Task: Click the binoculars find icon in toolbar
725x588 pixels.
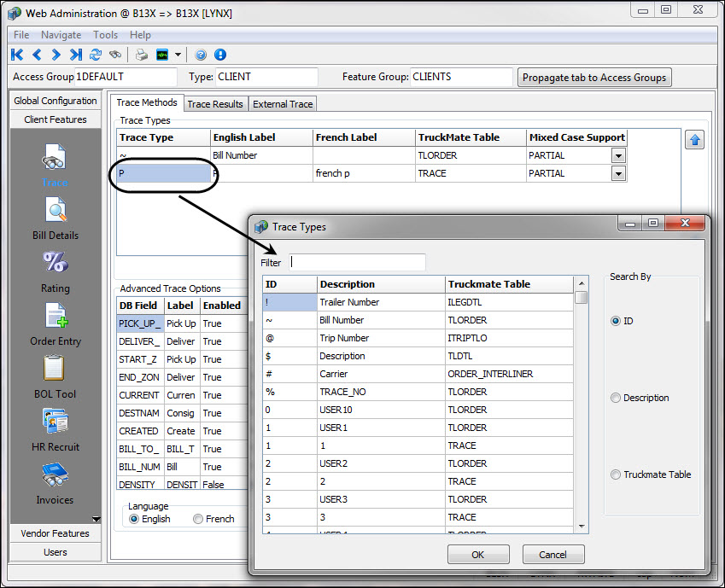Action: tap(114, 55)
